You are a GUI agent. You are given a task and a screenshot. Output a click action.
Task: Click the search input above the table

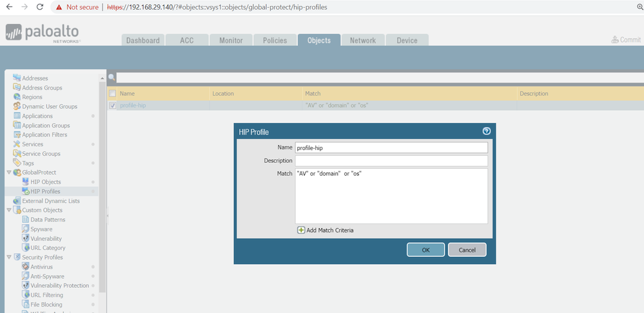380,77
